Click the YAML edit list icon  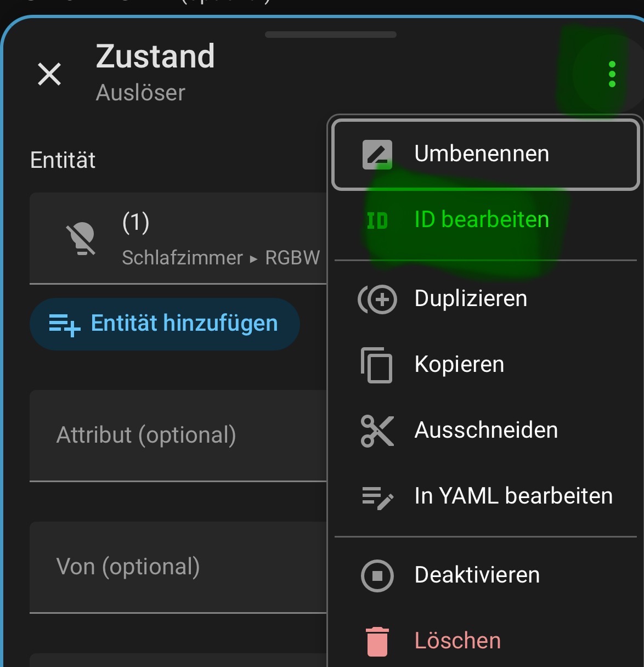(377, 497)
